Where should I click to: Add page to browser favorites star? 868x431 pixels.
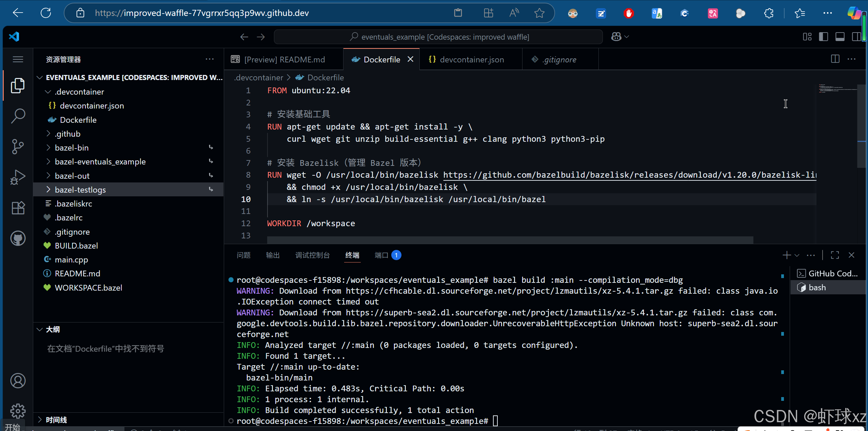(x=539, y=13)
